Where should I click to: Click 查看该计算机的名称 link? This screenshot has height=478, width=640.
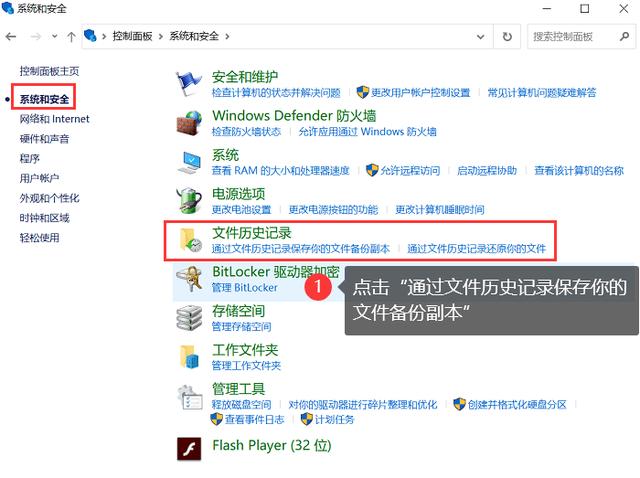tap(579, 171)
